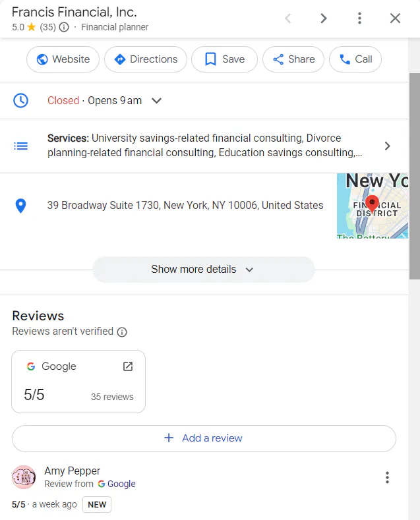The height and width of the screenshot is (520, 420).
Task: Expand opening hours chevron
Action: [156, 100]
